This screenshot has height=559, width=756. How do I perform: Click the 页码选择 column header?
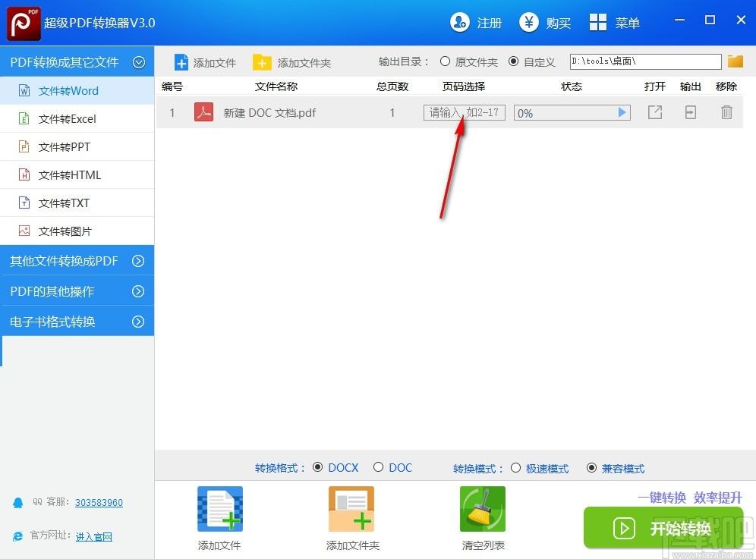click(x=464, y=86)
